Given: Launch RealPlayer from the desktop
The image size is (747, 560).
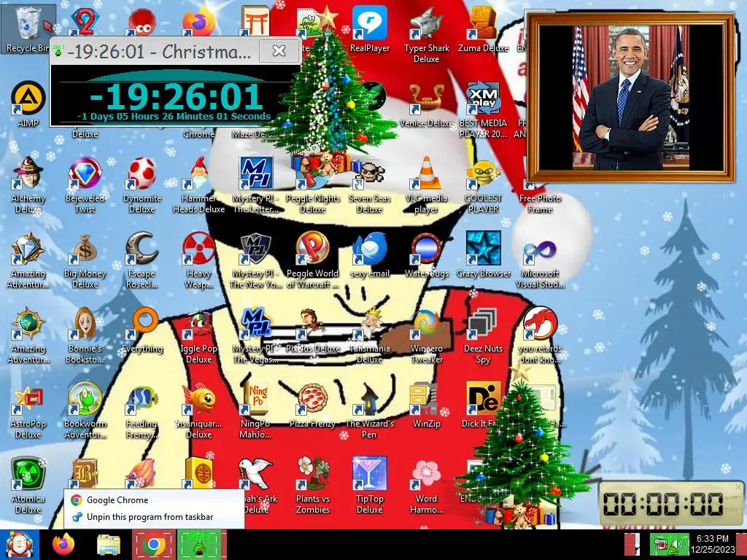Looking at the screenshot, I should coord(370,28).
